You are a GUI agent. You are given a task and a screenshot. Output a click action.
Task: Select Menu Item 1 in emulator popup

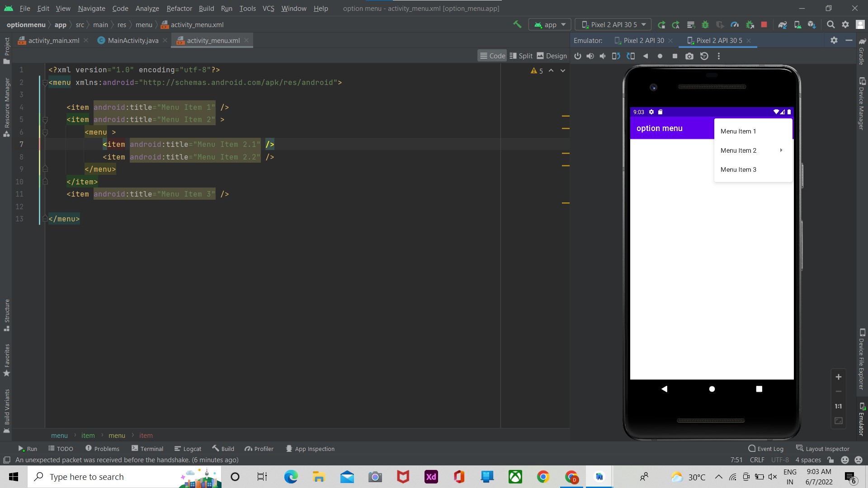753,131
